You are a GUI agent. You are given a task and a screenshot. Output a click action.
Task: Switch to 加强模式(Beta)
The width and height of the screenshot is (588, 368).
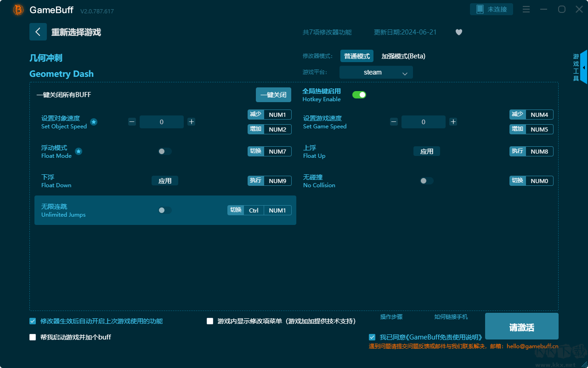(x=403, y=56)
